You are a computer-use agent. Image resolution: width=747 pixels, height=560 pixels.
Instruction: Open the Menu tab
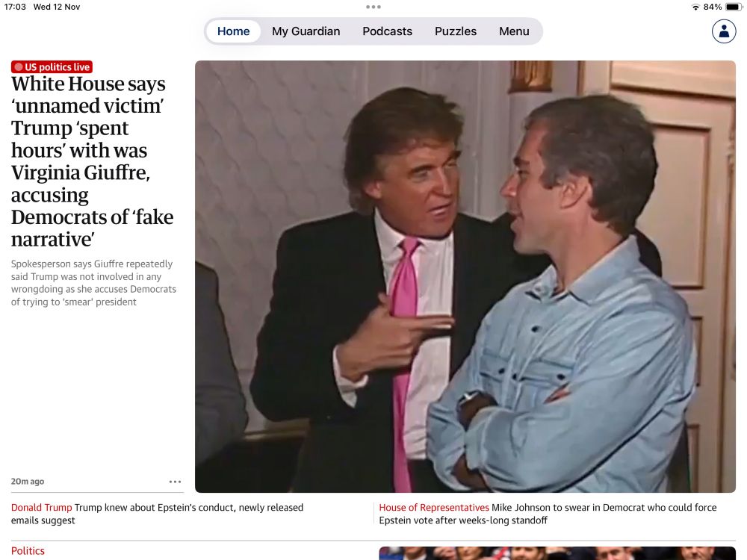click(514, 31)
